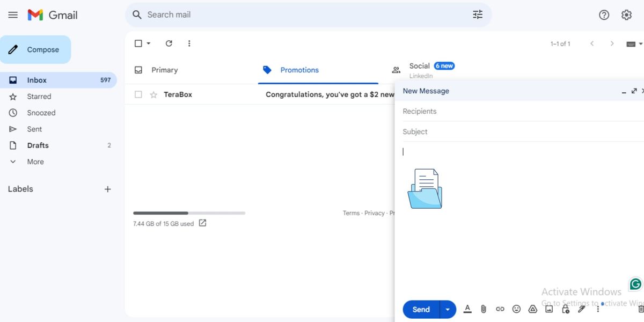Expand the More section in the sidebar

(x=34, y=162)
